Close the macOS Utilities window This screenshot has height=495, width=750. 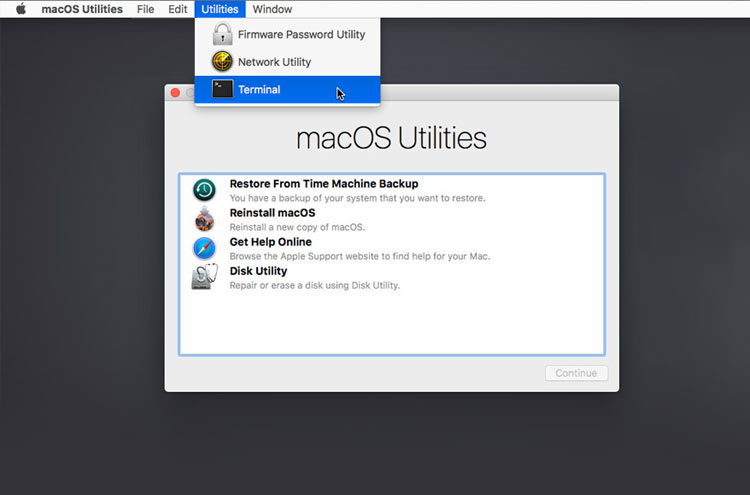[175, 93]
